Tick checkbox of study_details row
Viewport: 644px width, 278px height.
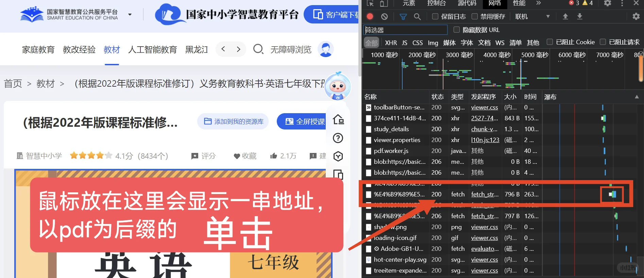click(368, 129)
